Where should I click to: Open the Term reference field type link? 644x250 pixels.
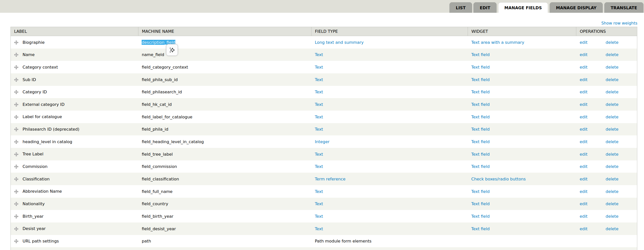tap(330, 179)
